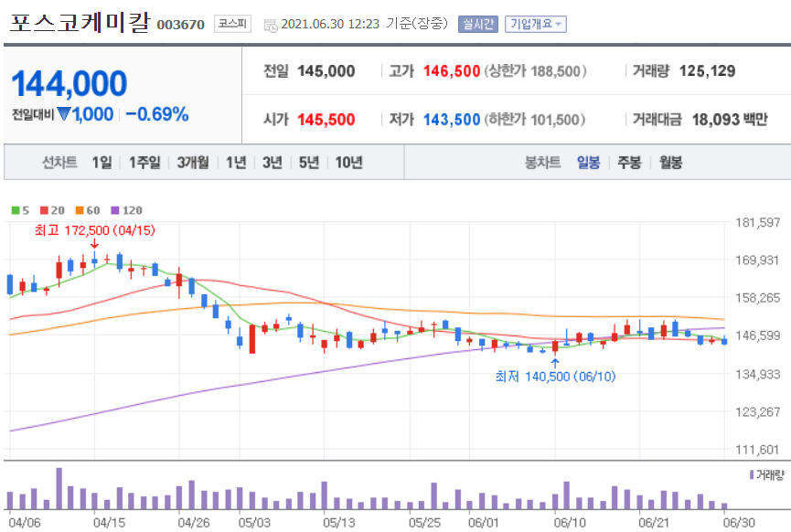Switch to 일봉 daily candle chart
Viewport: 791px width, 532px height.
coord(588,163)
